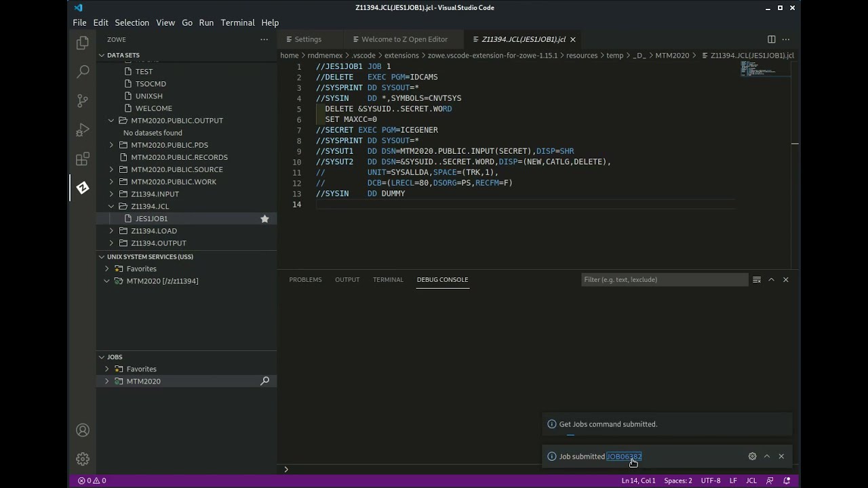This screenshot has height=488, width=868.
Task: Open the WELCOME member
Action: pos(154,108)
